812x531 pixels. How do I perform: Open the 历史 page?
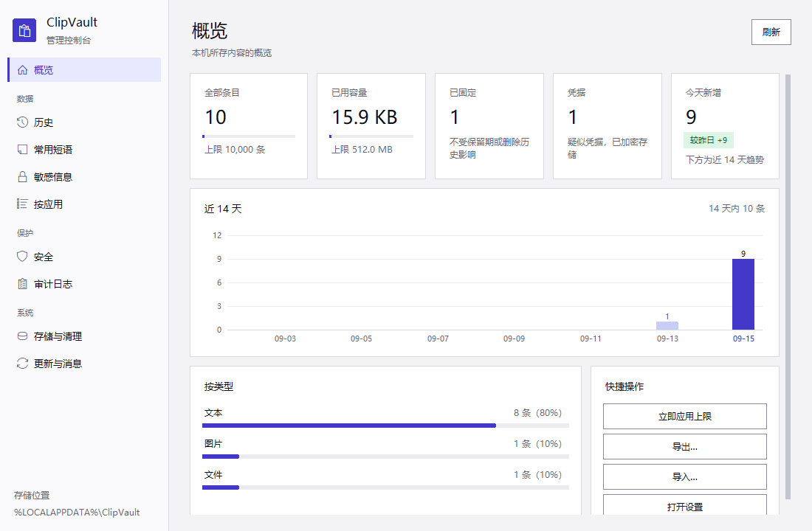click(84, 122)
